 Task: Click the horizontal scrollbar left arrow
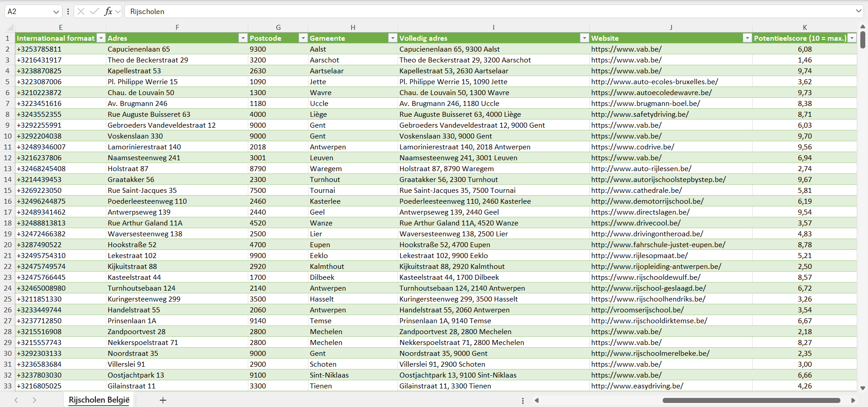(x=537, y=400)
